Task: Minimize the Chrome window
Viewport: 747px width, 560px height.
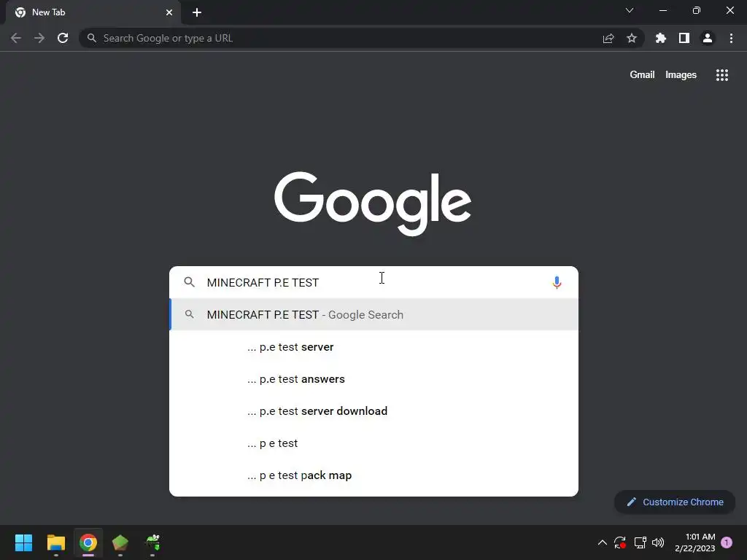Action: click(x=663, y=10)
